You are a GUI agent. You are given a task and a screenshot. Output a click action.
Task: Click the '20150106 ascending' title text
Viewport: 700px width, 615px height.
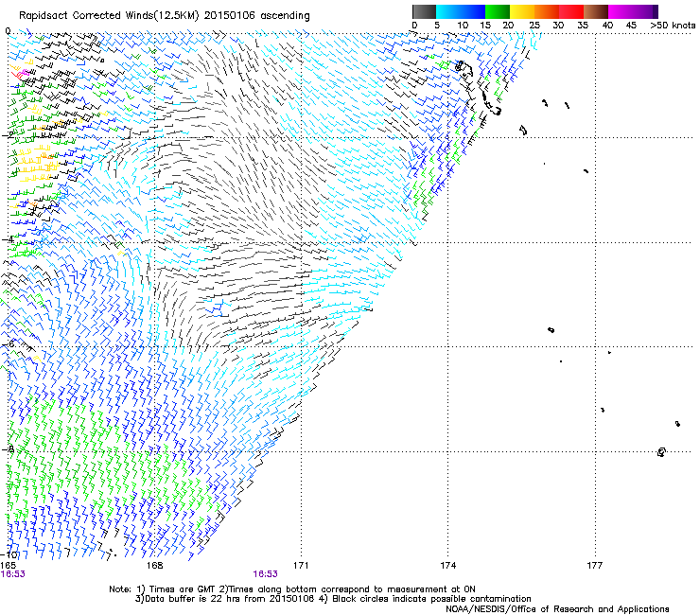pos(257,16)
